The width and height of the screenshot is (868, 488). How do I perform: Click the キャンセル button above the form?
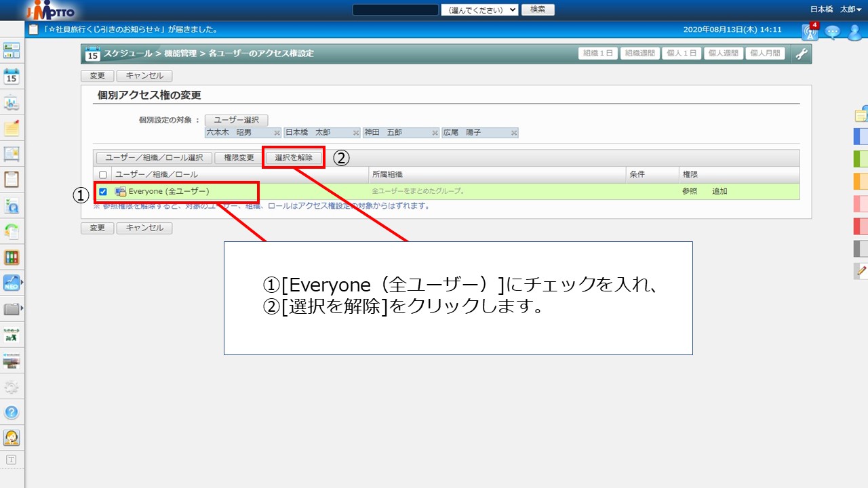point(144,76)
